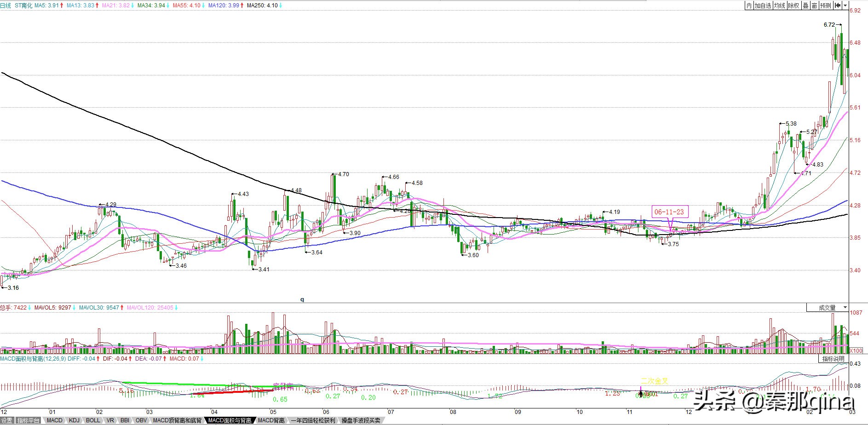Viewport: 868px width, 425px height.
Task: Click the 6.48 price axis label
Action: (x=855, y=43)
